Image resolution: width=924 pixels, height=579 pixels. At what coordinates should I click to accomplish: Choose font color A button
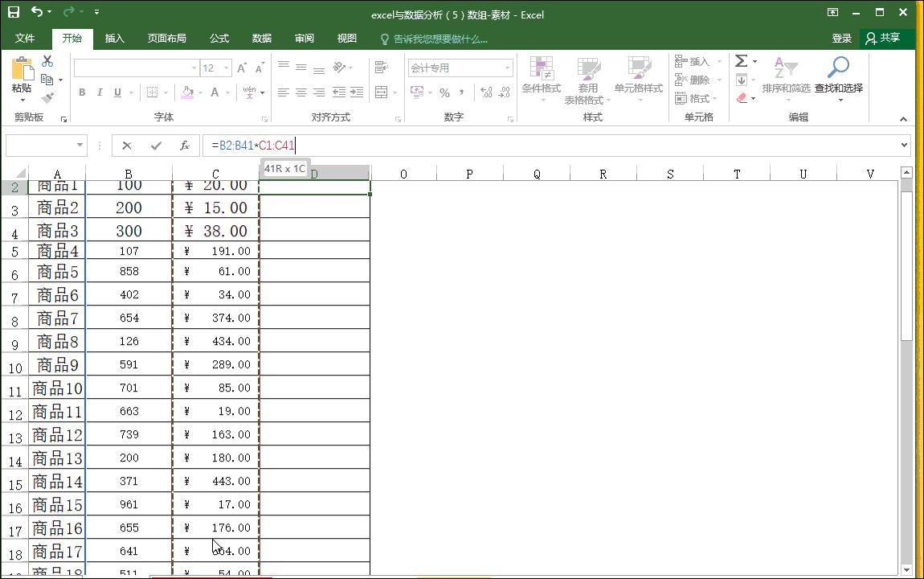point(215,92)
